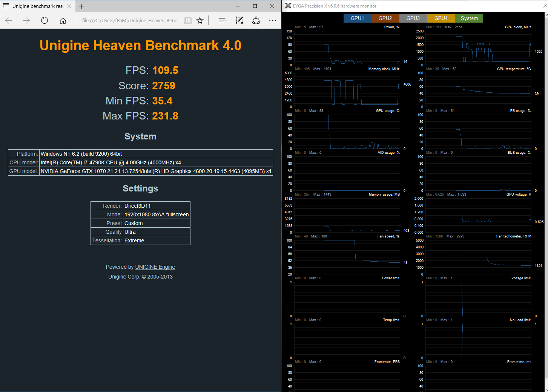This screenshot has width=548, height=392.
Task: Click the NVIDIA GeForce GTX 1070 cell
Action: 156,171
